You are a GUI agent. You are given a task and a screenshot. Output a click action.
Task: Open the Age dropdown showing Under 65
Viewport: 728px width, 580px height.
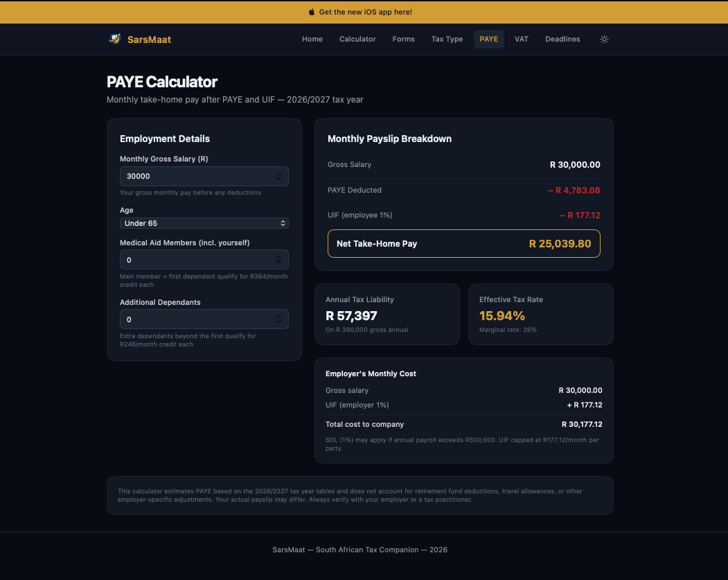pyautogui.click(x=204, y=223)
